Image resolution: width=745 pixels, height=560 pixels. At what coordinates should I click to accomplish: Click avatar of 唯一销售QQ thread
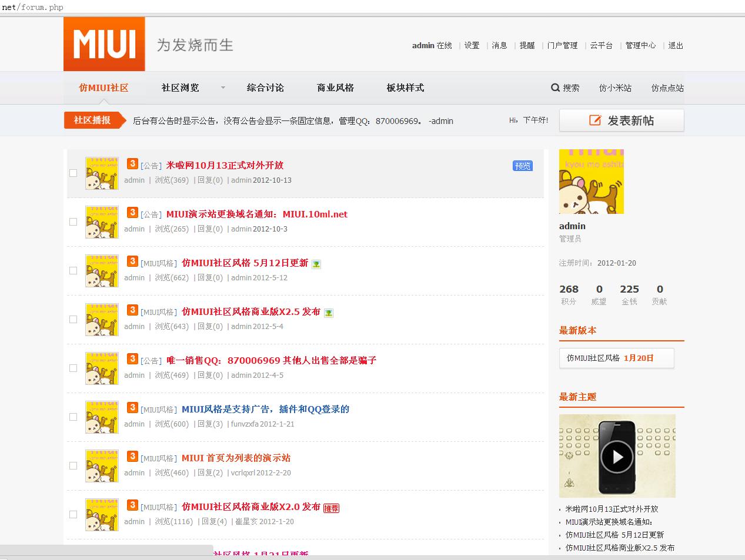(x=102, y=368)
